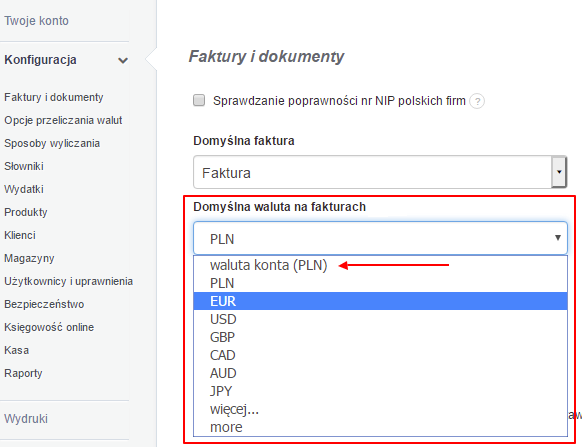Click the Domyślna waluta dropdown showing PLN
Screen dimensions: 582x447
380,238
